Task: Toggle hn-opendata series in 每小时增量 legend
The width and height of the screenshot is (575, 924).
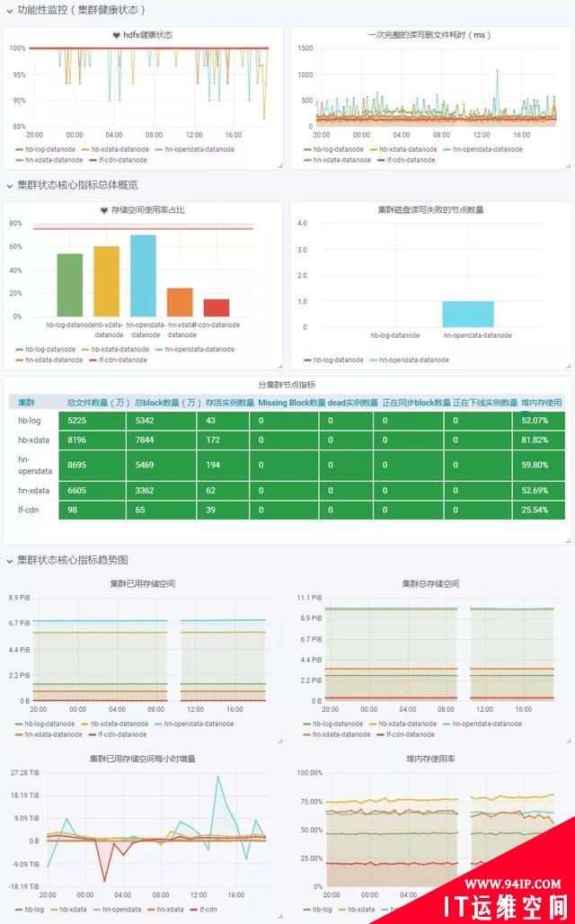Action: click(121, 910)
